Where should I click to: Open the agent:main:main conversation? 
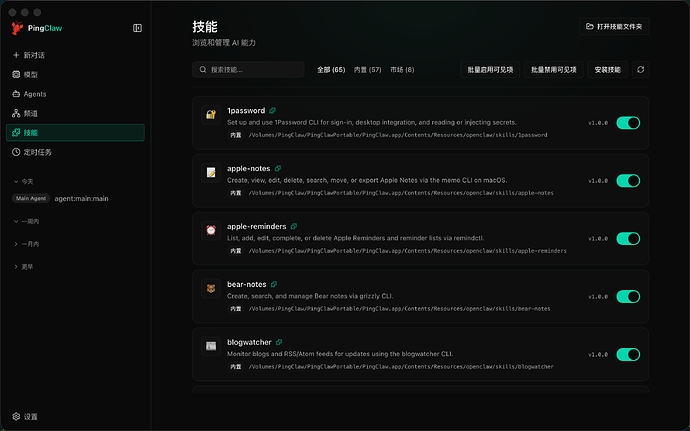81,199
